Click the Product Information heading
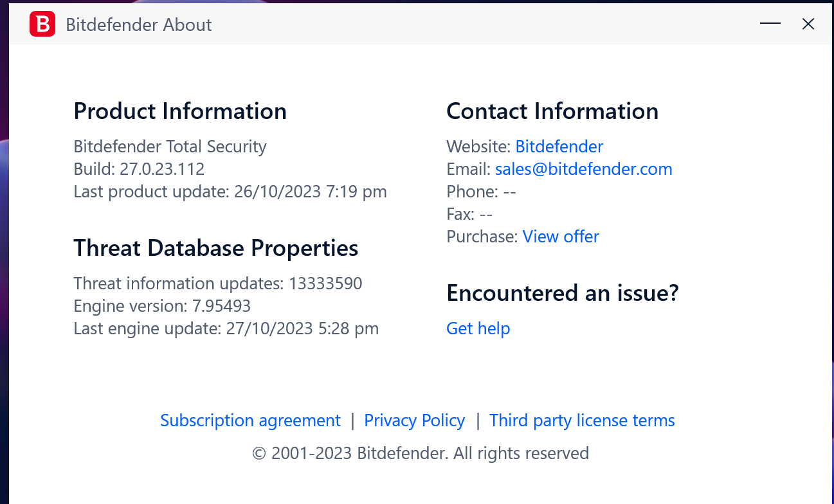Image resolution: width=834 pixels, height=504 pixels. coord(180,111)
